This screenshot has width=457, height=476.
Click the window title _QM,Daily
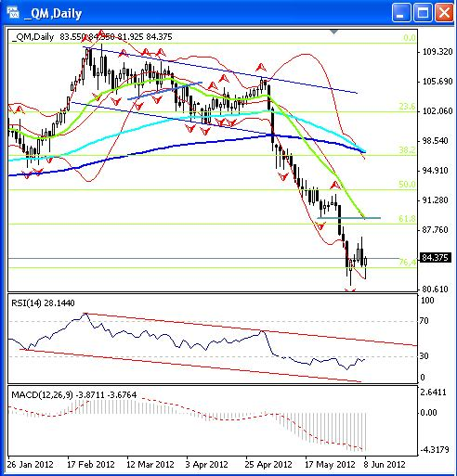click(53, 14)
